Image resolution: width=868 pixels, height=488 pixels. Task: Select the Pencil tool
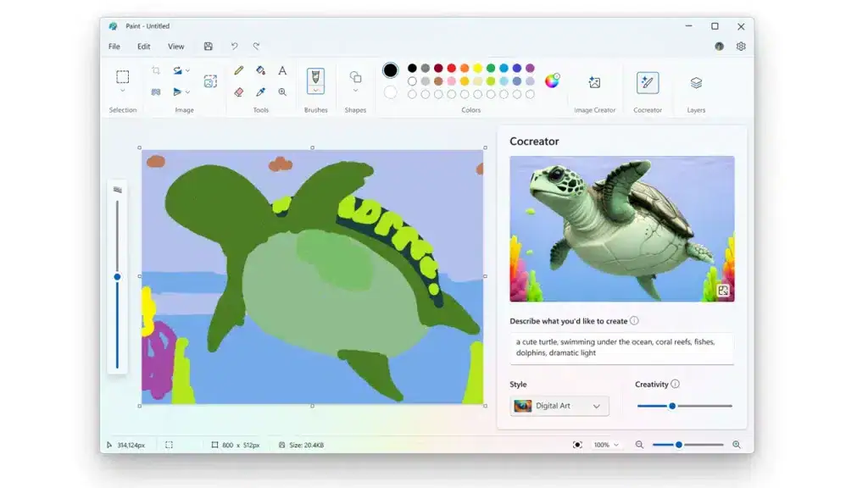[x=239, y=70]
